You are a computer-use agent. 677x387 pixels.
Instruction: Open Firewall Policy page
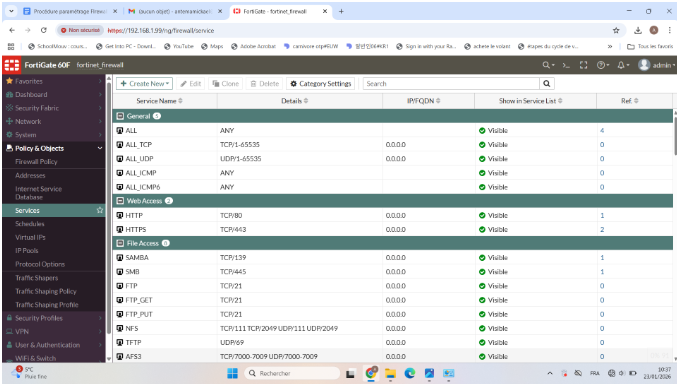point(36,162)
